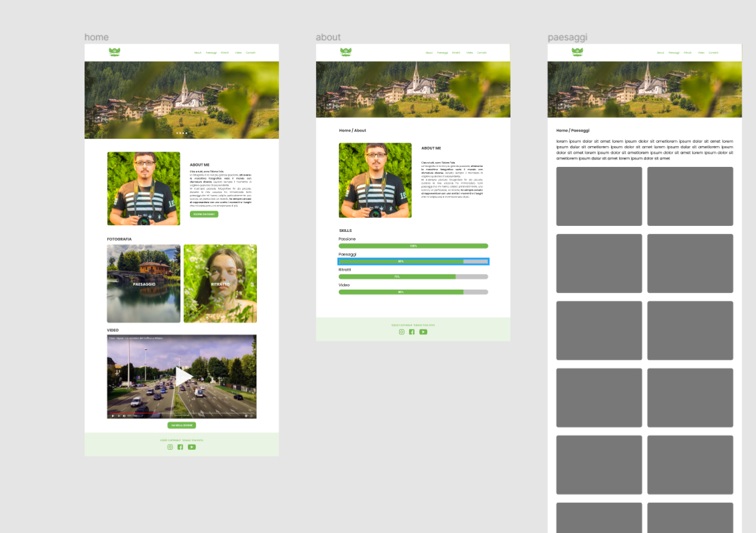Select the Contatti nav link in the about frame
The width and height of the screenshot is (756, 533).
tap(482, 52)
